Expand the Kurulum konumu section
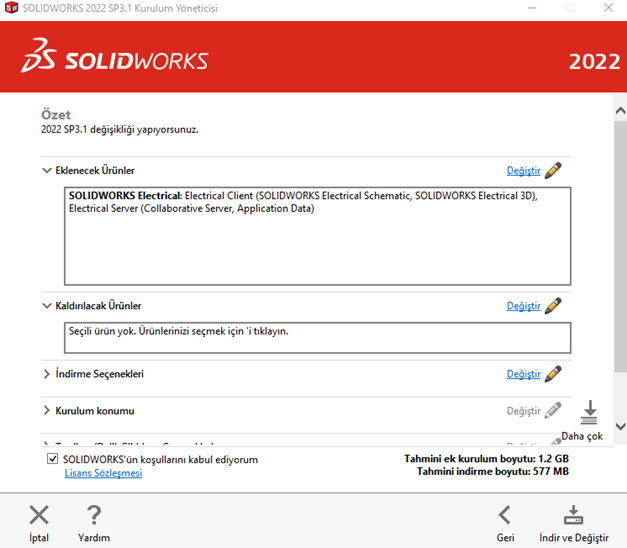The height and width of the screenshot is (548, 627). coord(47,411)
